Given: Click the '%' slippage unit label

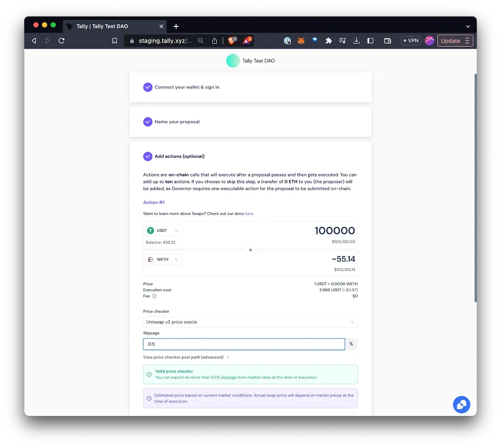Looking at the screenshot, I should point(351,344).
